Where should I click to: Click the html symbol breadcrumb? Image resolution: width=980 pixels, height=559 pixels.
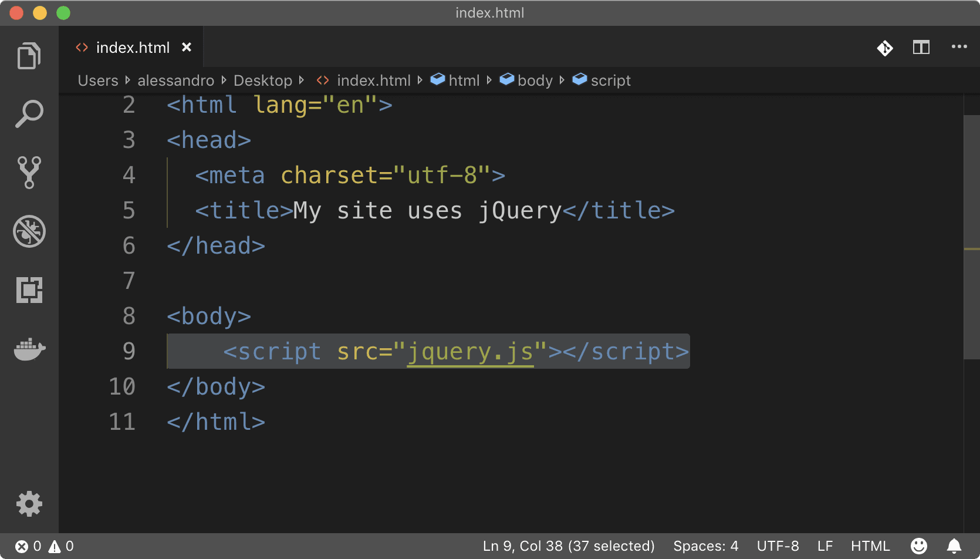pos(455,80)
